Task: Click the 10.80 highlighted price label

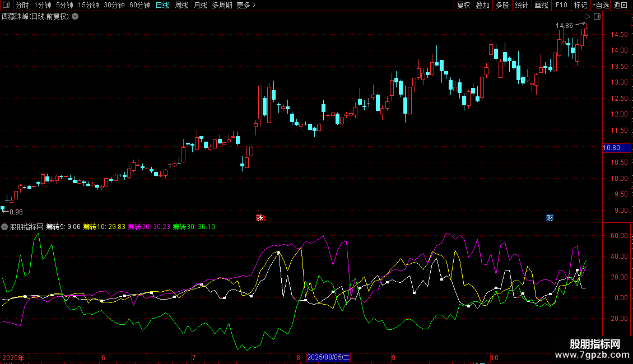Action: tap(616, 148)
